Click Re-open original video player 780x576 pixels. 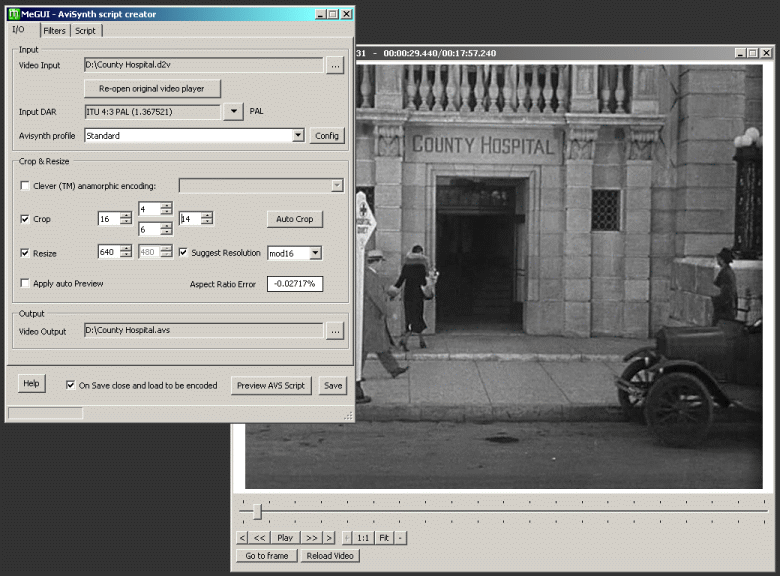(152, 89)
